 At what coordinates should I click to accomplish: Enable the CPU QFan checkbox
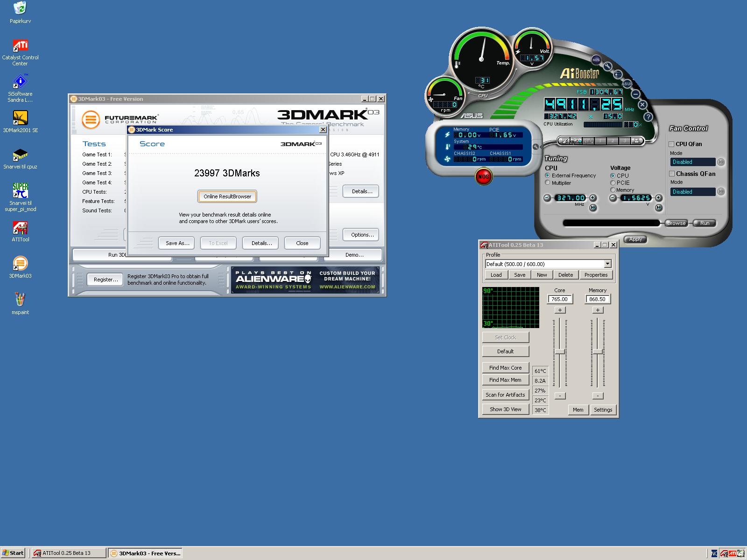(671, 144)
